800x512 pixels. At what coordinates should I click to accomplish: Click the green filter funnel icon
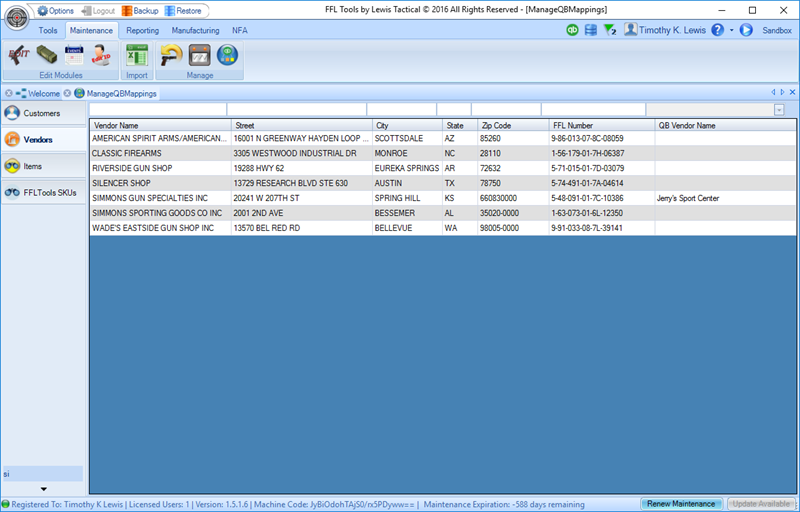(x=610, y=30)
